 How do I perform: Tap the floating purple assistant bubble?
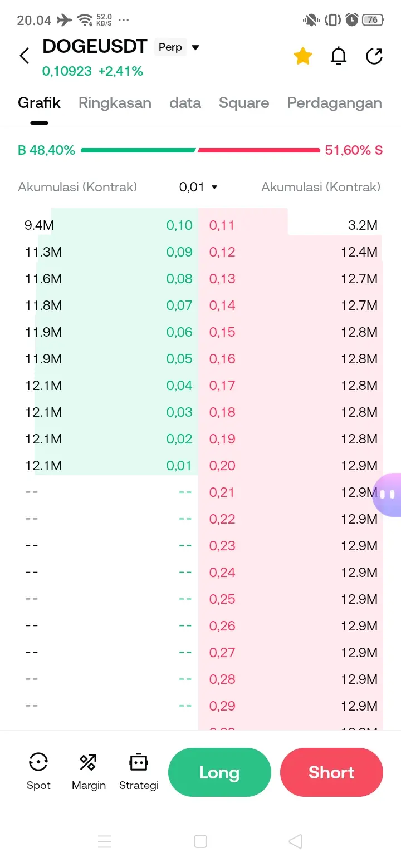tap(388, 495)
